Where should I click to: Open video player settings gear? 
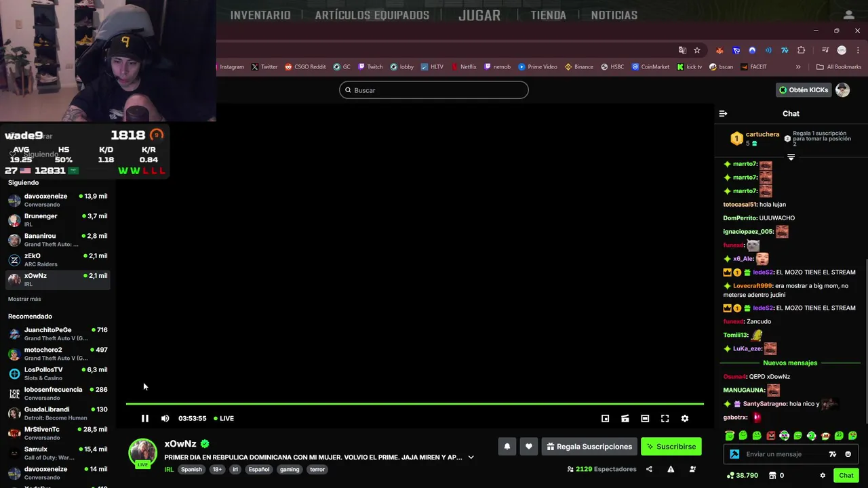point(685,418)
